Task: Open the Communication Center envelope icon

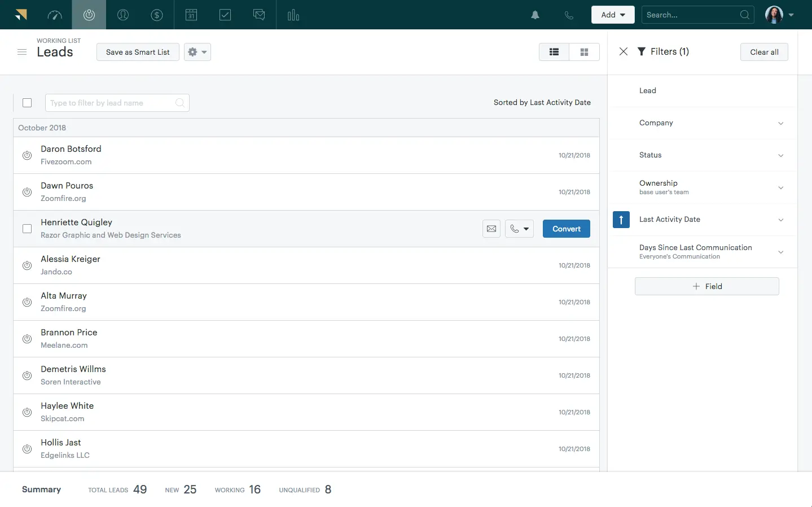Action: [x=258, y=15]
